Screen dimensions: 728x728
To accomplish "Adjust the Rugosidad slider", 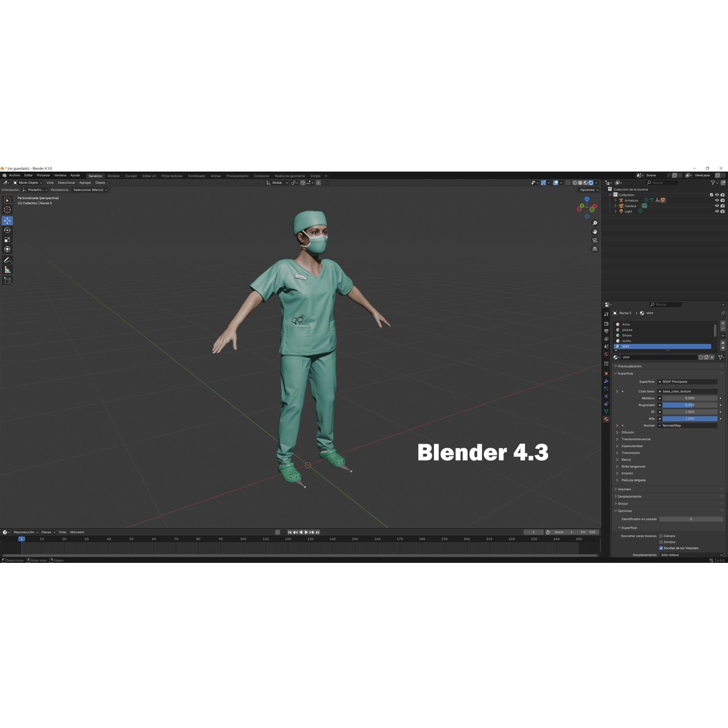I will (690, 405).
